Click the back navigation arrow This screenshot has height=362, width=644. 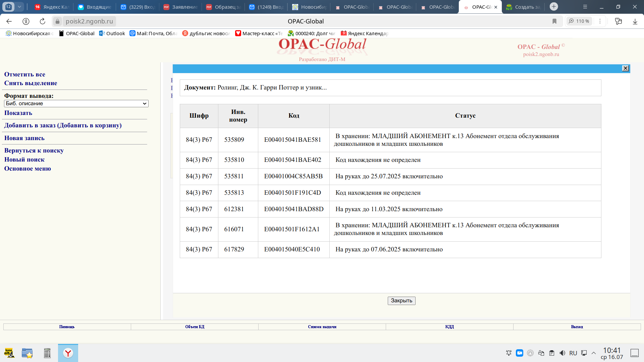[x=9, y=21]
